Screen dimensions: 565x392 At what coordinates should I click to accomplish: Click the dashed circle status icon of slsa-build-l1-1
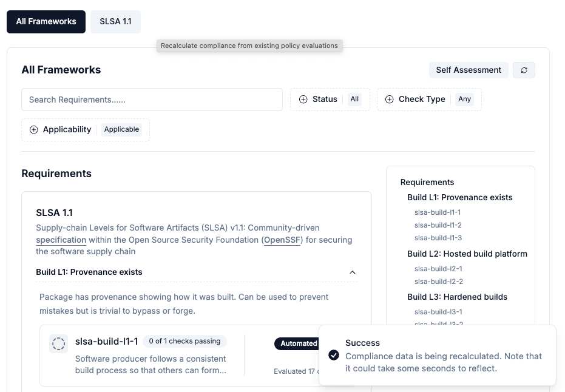(58, 343)
